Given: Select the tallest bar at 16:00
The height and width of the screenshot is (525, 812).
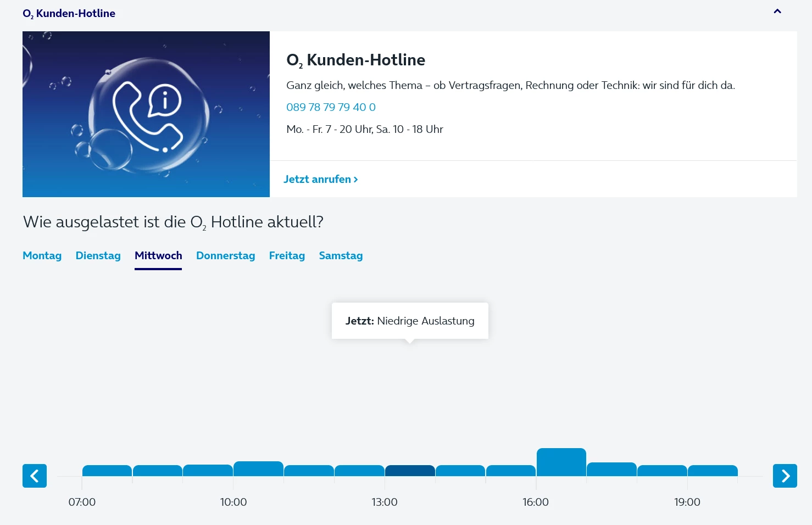Looking at the screenshot, I should click(561, 462).
